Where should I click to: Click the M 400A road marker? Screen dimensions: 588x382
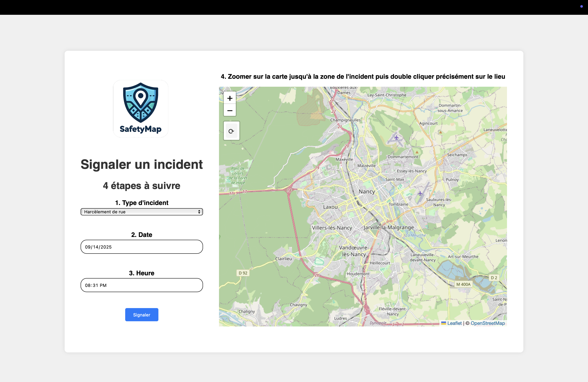pos(463,284)
